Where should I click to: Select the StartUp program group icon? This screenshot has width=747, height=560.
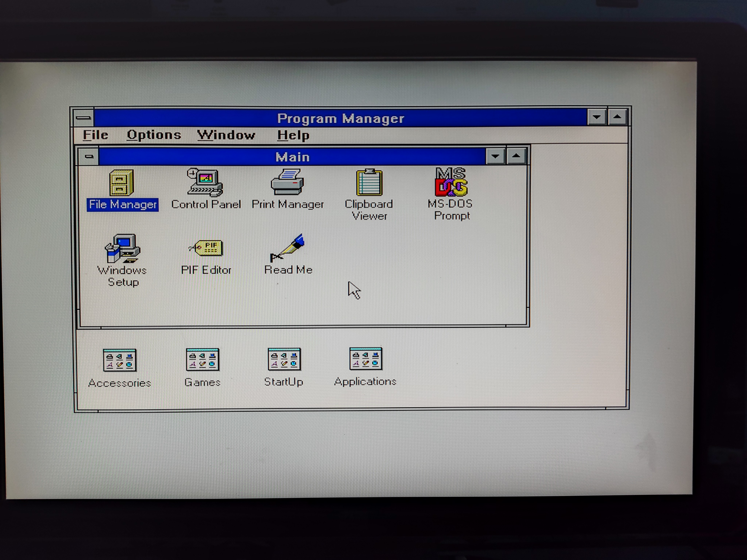[x=284, y=359]
